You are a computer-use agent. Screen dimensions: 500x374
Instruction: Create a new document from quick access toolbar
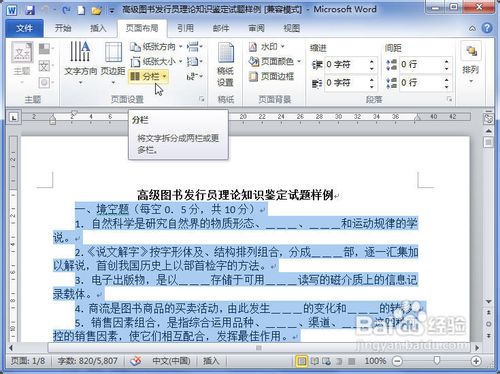pos(81,10)
